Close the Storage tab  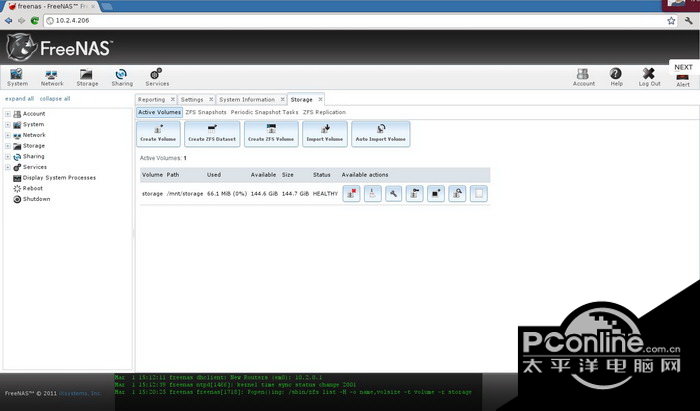point(320,100)
